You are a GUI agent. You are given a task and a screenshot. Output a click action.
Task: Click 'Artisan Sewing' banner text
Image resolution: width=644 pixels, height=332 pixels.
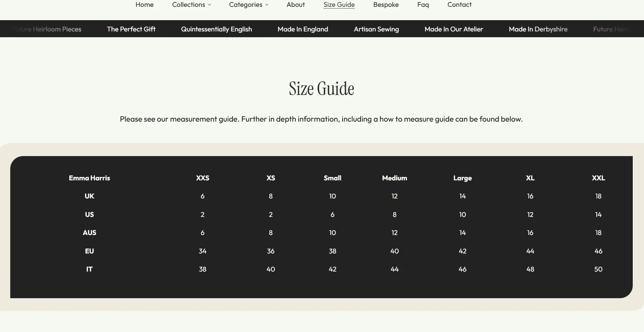click(x=376, y=29)
